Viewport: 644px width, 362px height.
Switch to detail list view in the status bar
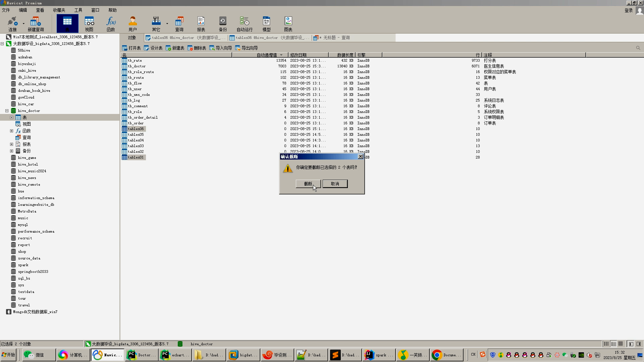point(613,344)
